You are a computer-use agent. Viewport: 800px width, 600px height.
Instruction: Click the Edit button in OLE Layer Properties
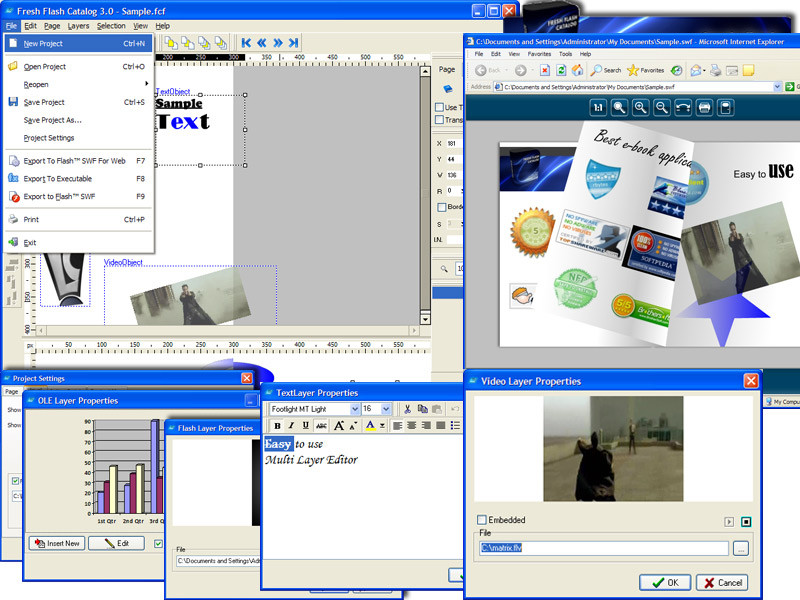(116, 543)
